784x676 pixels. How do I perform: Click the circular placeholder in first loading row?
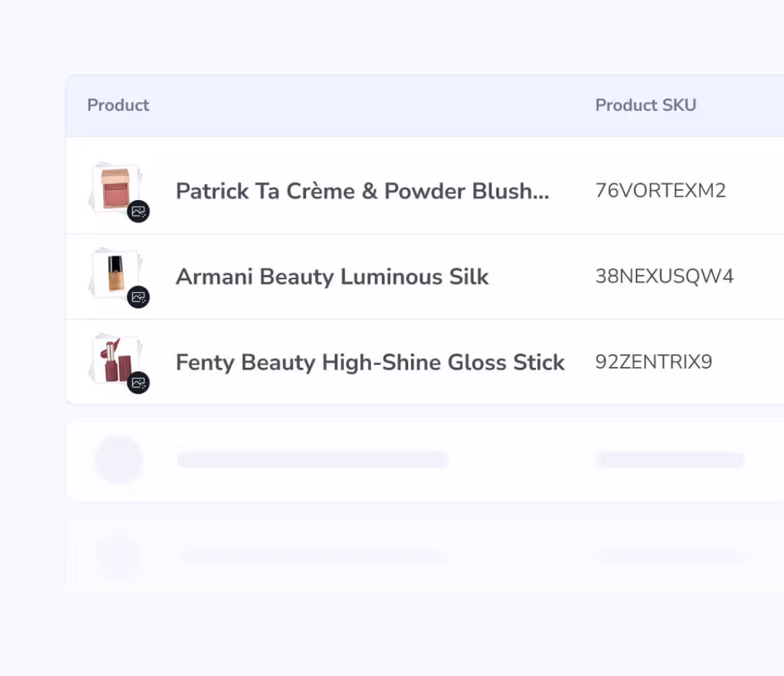118,460
